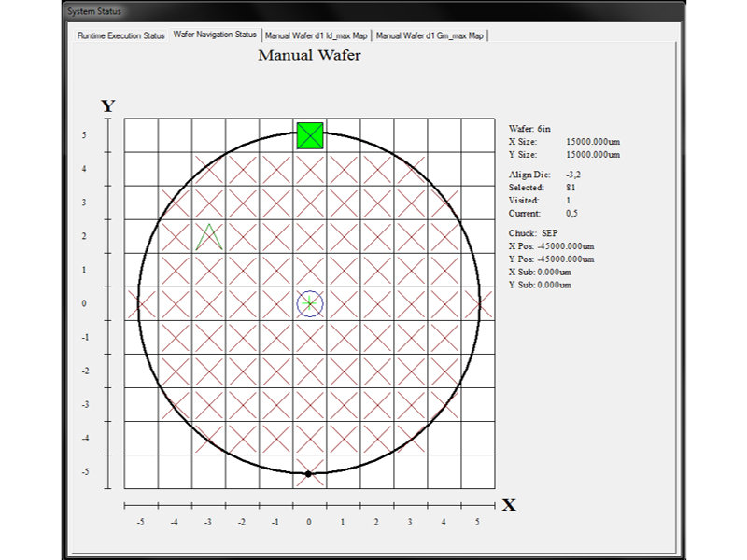747x560 pixels.
Task: Open the Manual Wafer d1 Gm_max Map tab
Action: coord(430,35)
